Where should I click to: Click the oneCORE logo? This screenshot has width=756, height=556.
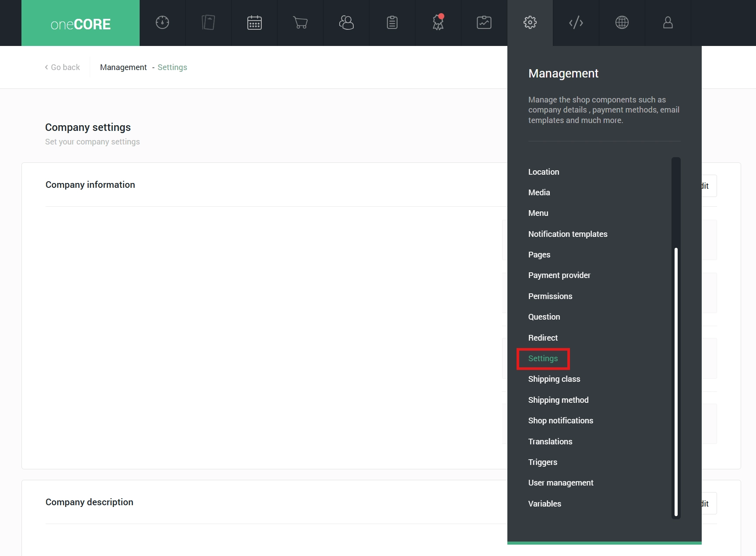click(81, 24)
